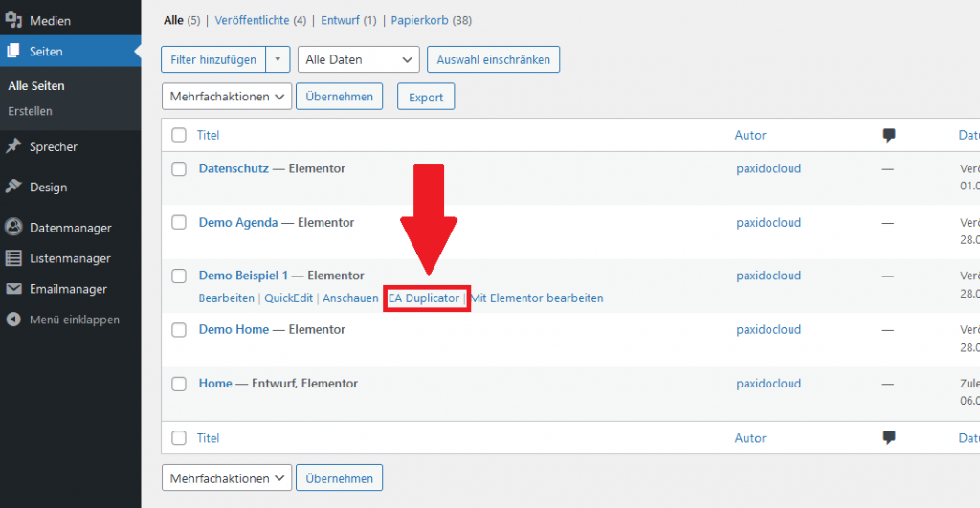This screenshot has height=508, width=980.
Task: Tick the Demo Agenda row checkbox
Action: [x=179, y=222]
